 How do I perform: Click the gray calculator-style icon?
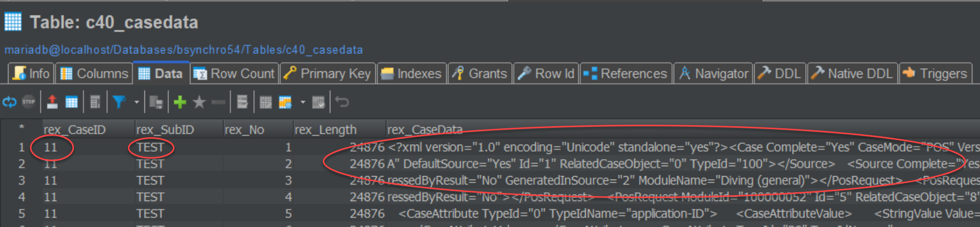click(95, 102)
